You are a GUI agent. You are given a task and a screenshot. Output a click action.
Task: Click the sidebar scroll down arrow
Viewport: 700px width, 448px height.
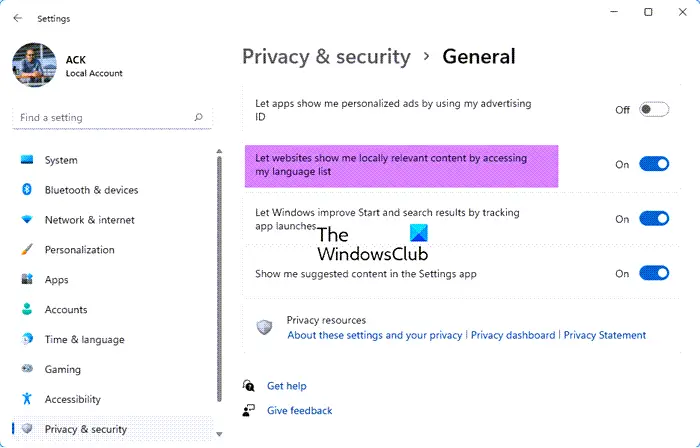point(219,434)
